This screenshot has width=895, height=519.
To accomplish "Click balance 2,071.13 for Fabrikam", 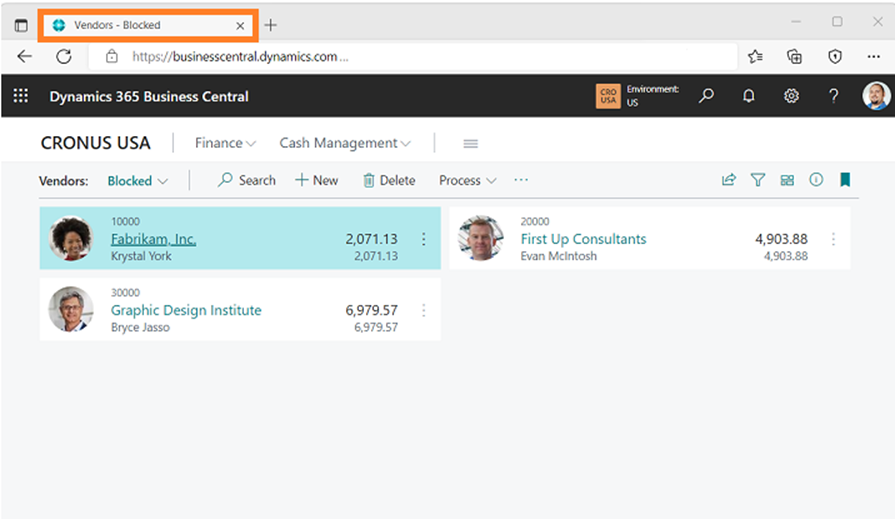I will pyautogui.click(x=372, y=239).
